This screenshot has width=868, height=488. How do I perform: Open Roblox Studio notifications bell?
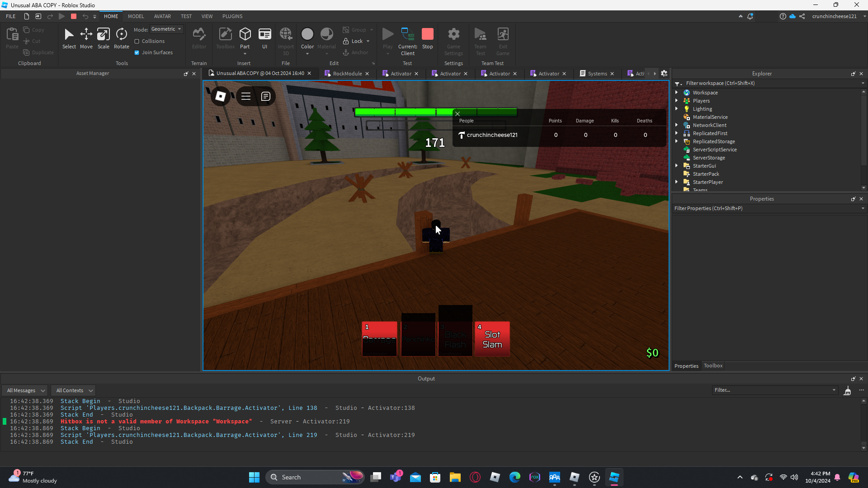[750, 16]
